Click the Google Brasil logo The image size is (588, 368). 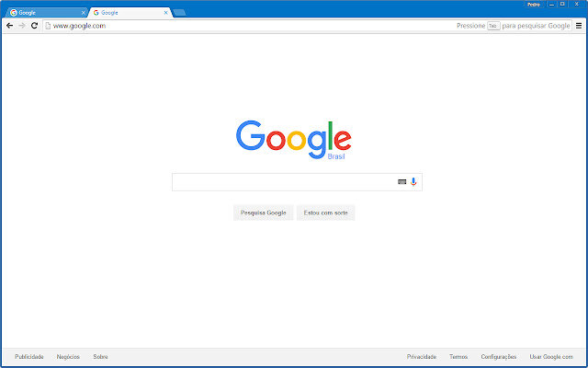click(x=294, y=140)
